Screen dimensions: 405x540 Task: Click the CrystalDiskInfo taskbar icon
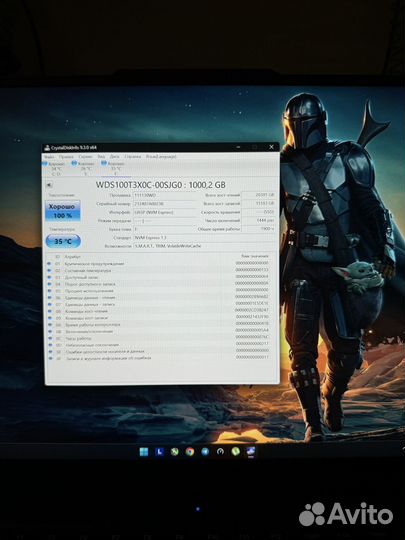251,451
